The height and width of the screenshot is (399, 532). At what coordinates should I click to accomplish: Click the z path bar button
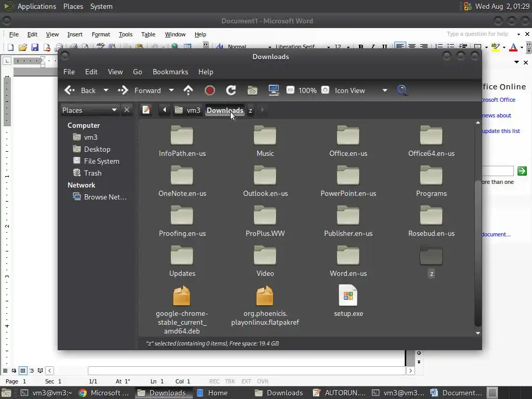[250, 110]
